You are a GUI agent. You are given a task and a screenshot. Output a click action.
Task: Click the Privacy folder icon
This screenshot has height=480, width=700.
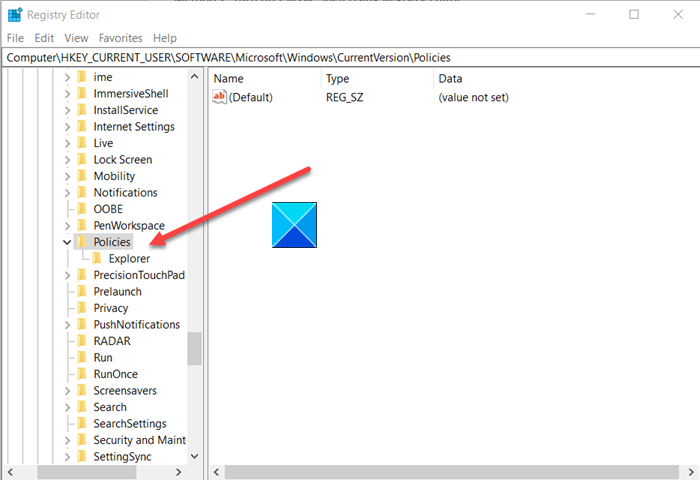click(82, 308)
